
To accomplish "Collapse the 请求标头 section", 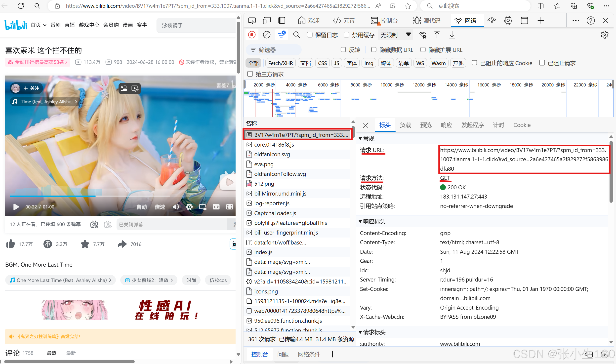I will click(x=360, y=332).
